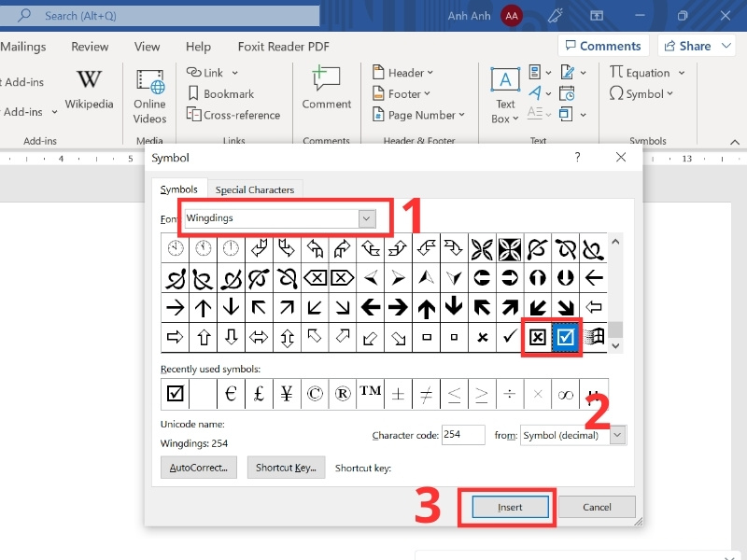Open the Symbol ribbon button
The width and height of the screenshot is (747, 560).
pos(641,94)
